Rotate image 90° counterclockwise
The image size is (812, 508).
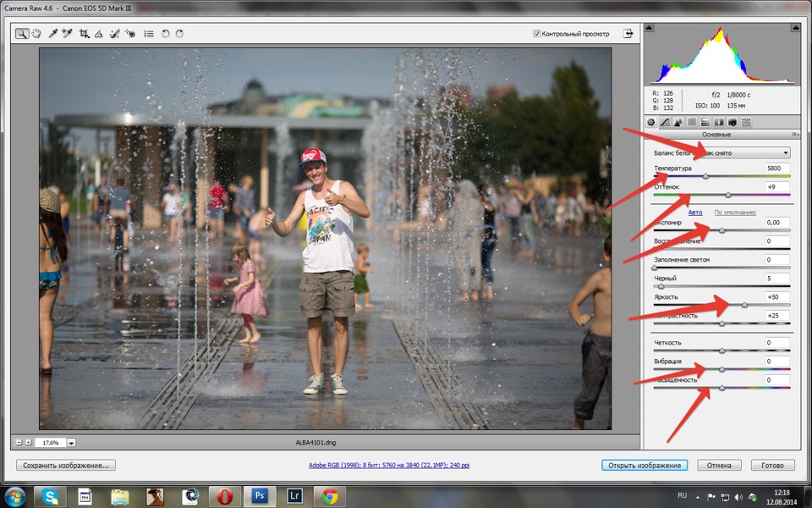(x=165, y=34)
